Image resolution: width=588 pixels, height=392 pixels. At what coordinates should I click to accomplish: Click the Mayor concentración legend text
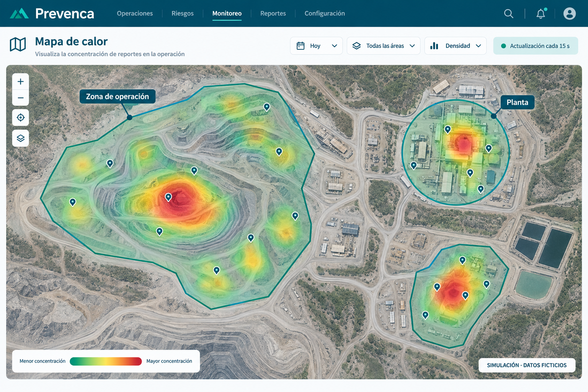click(169, 361)
